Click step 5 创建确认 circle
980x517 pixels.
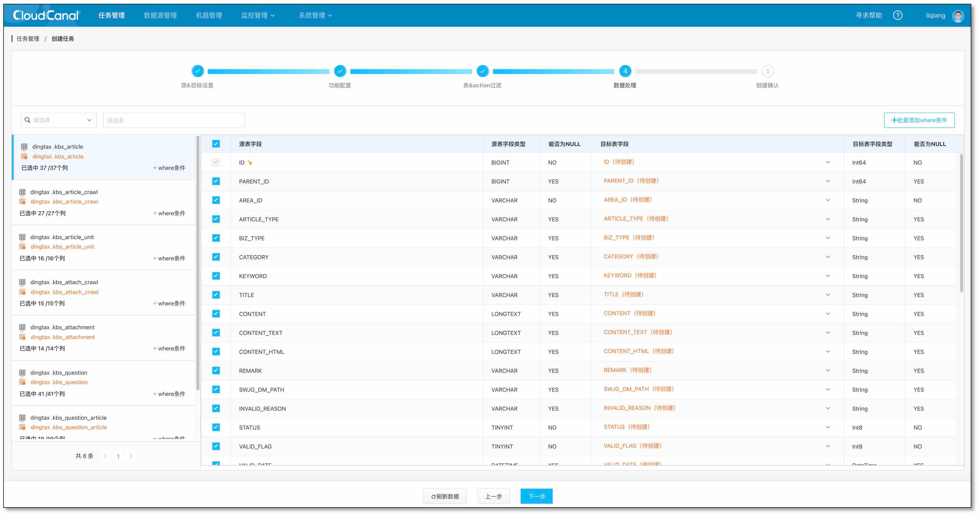tap(767, 71)
